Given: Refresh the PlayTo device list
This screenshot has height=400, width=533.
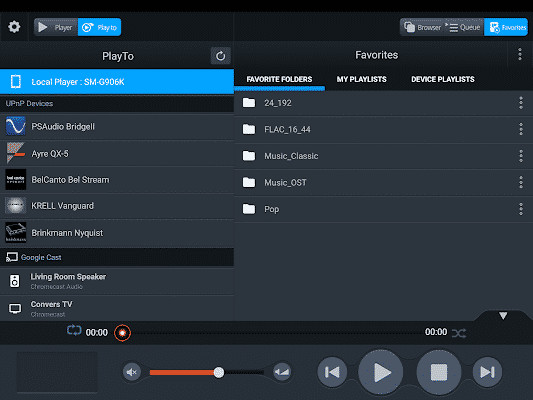Looking at the screenshot, I should click(221, 56).
